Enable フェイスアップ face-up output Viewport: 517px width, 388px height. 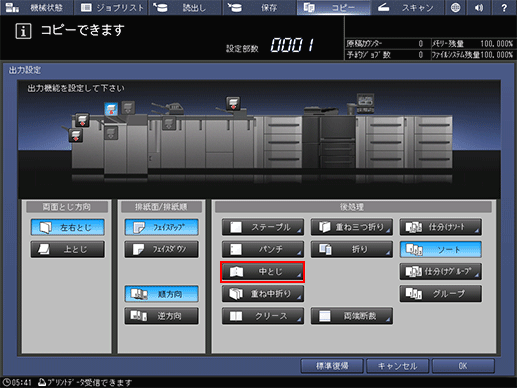162,227
